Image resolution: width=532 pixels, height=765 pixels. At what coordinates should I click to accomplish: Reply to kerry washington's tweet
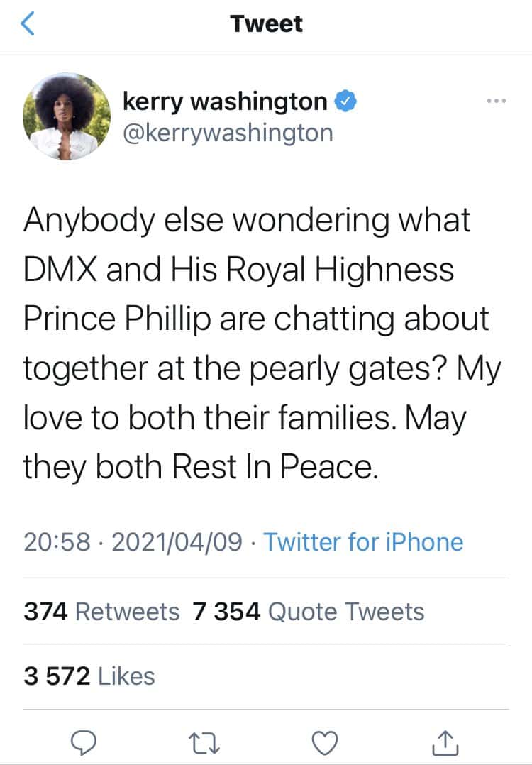[87, 743]
